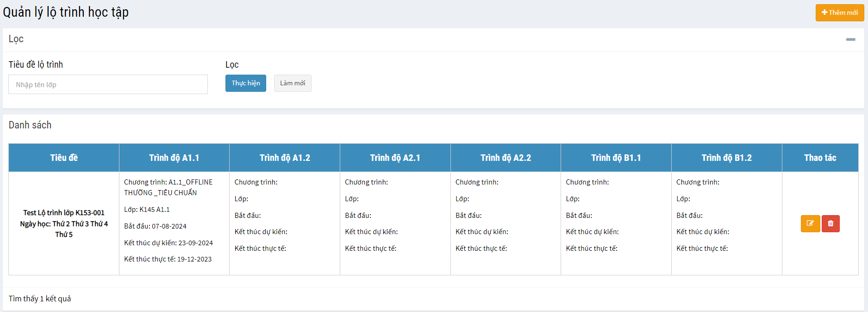Click the Làm mới reset button
The width and height of the screenshot is (868, 312).
[x=293, y=83]
